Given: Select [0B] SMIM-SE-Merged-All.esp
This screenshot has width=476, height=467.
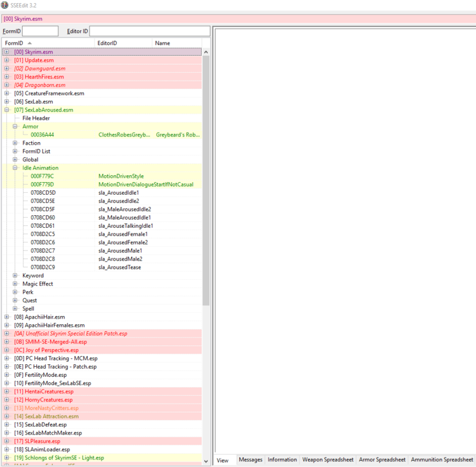Looking at the screenshot, I should tap(102, 342).
